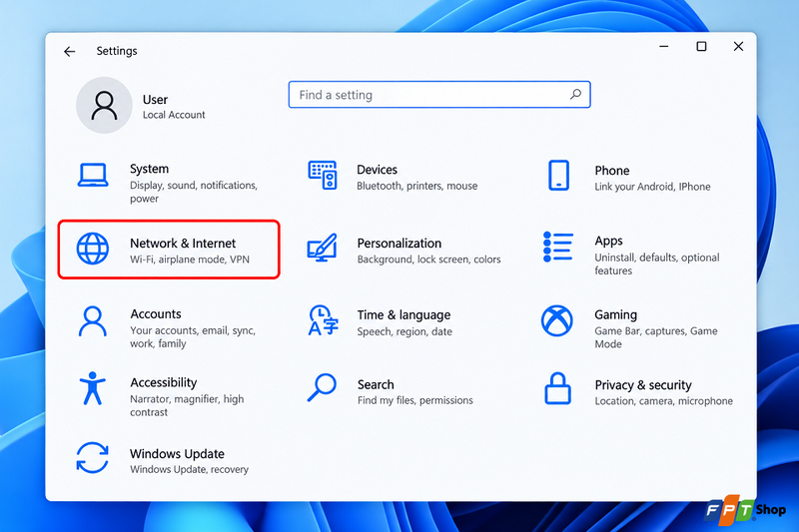Click the Local Account text
Image resolution: width=799 pixels, height=532 pixels.
[x=174, y=115]
